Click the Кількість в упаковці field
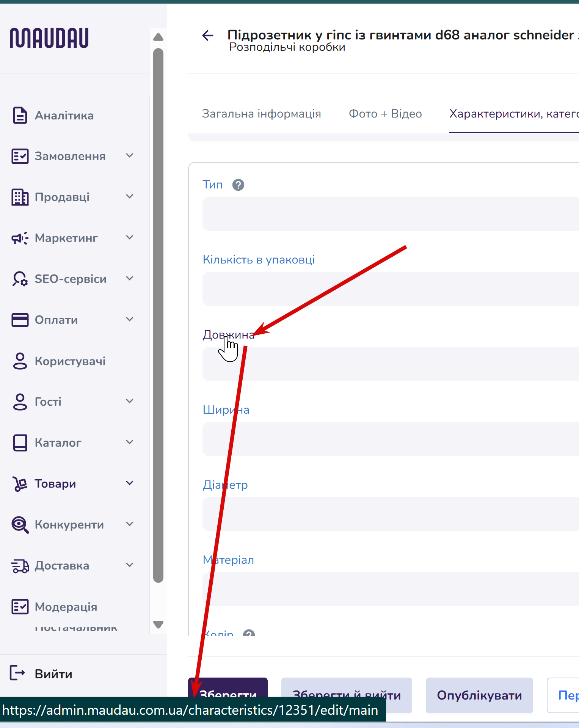Image resolution: width=579 pixels, height=728 pixels. coord(391,289)
